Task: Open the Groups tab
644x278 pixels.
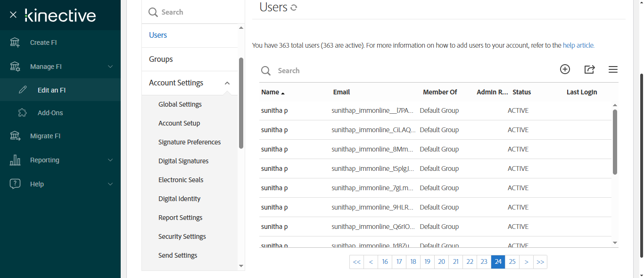Action: coord(161,59)
